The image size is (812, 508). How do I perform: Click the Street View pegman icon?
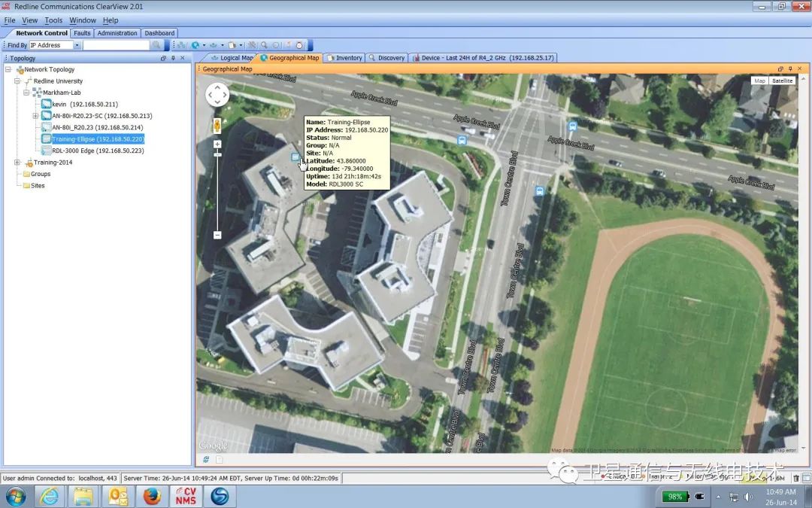point(217,126)
